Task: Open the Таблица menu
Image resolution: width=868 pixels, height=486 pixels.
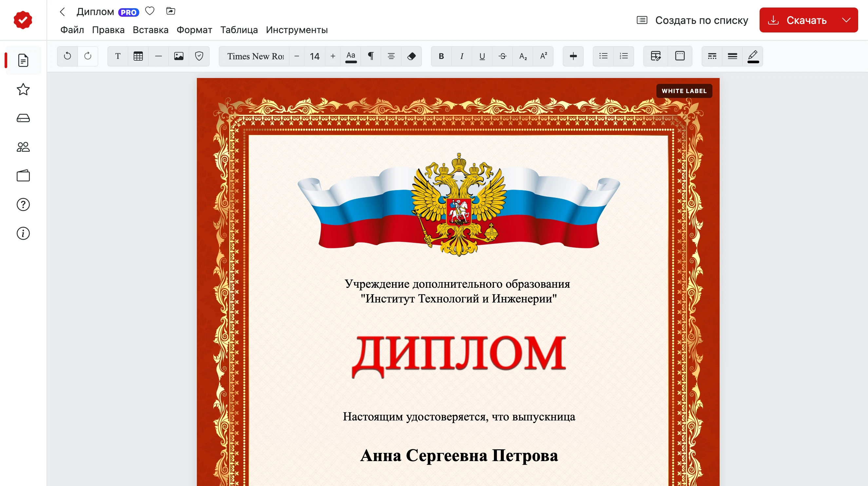Action: [x=239, y=30]
